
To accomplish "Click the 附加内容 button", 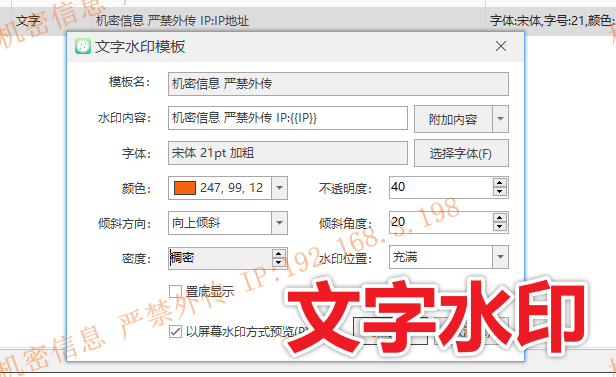I will (x=453, y=119).
